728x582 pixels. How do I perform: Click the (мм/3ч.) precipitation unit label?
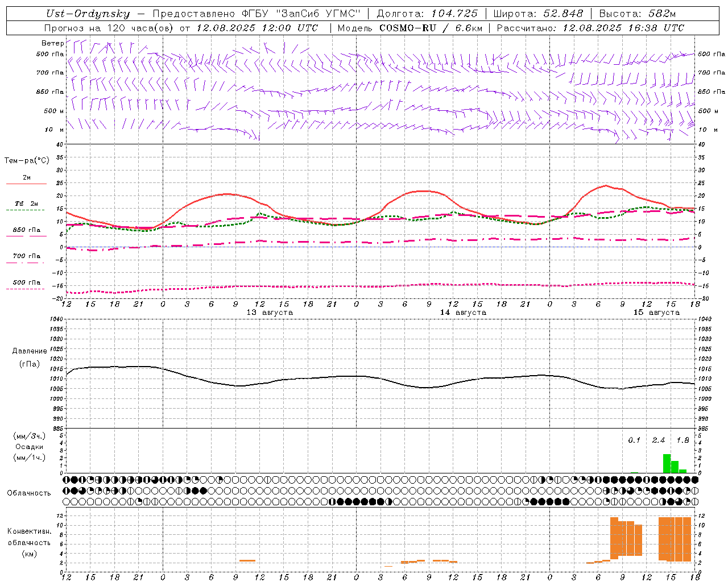click(30, 436)
